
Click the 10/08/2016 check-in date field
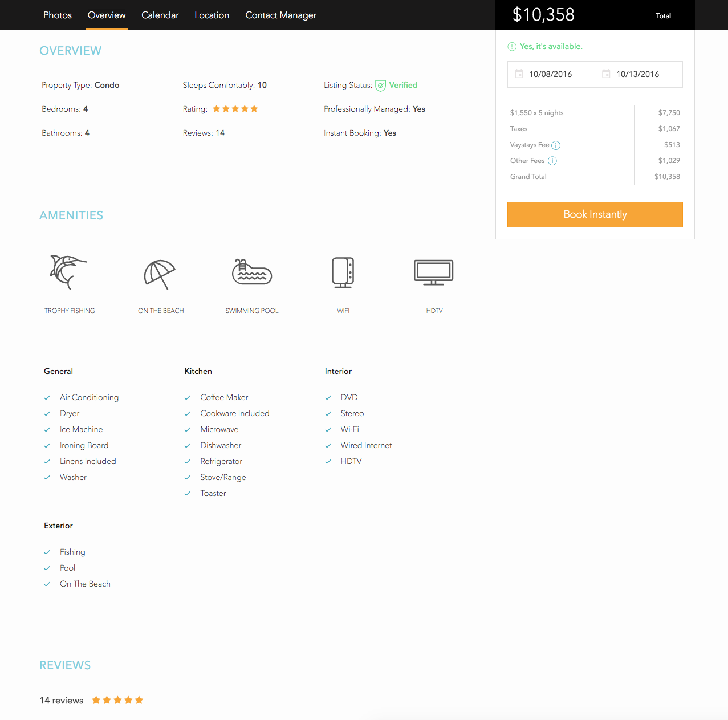[551, 74]
